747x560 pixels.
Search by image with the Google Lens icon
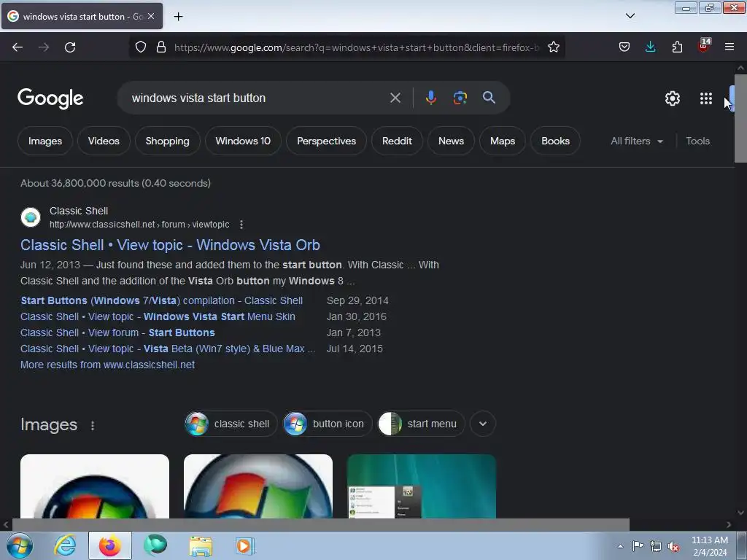tap(460, 98)
